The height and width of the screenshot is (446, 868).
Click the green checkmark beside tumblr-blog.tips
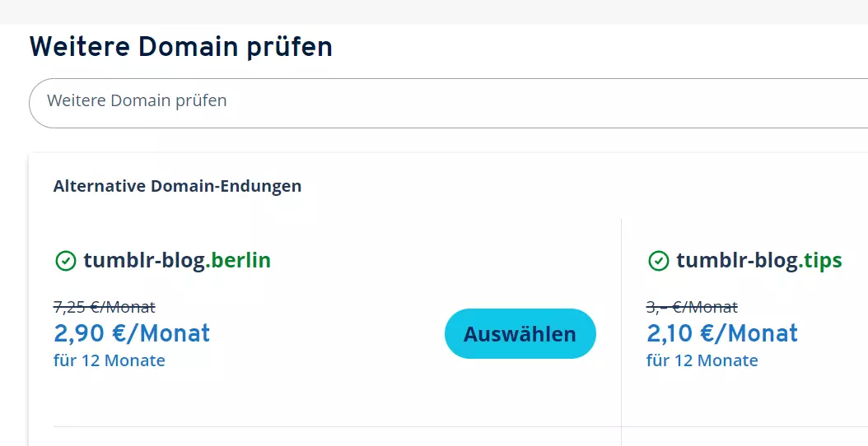(x=658, y=261)
